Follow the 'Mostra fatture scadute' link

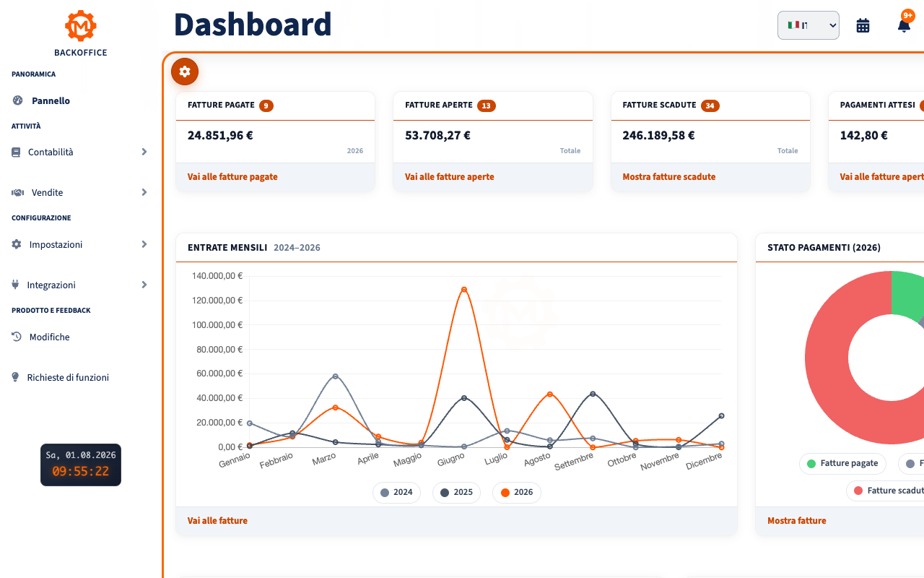click(668, 177)
